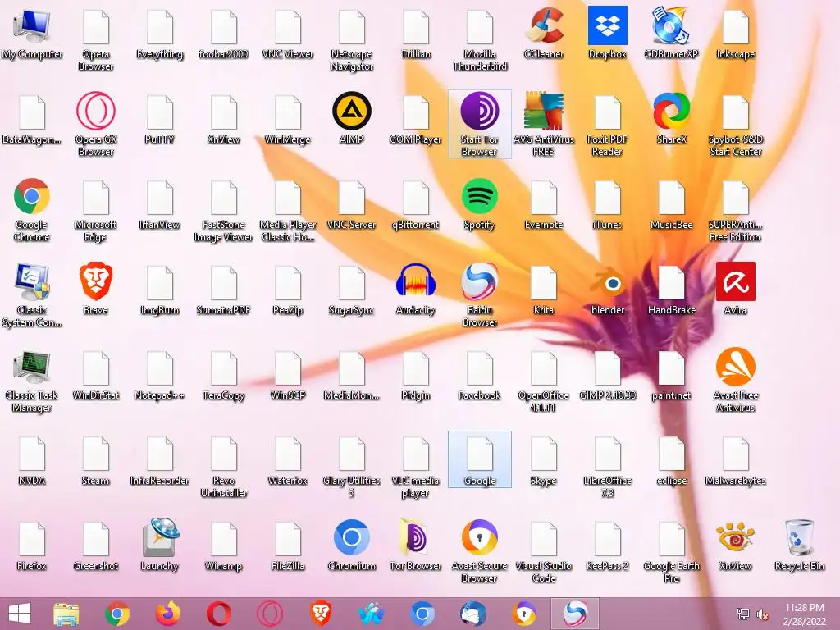
Task: Open the network tray icon
Action: pyautogui.click(x=742, y=614)
